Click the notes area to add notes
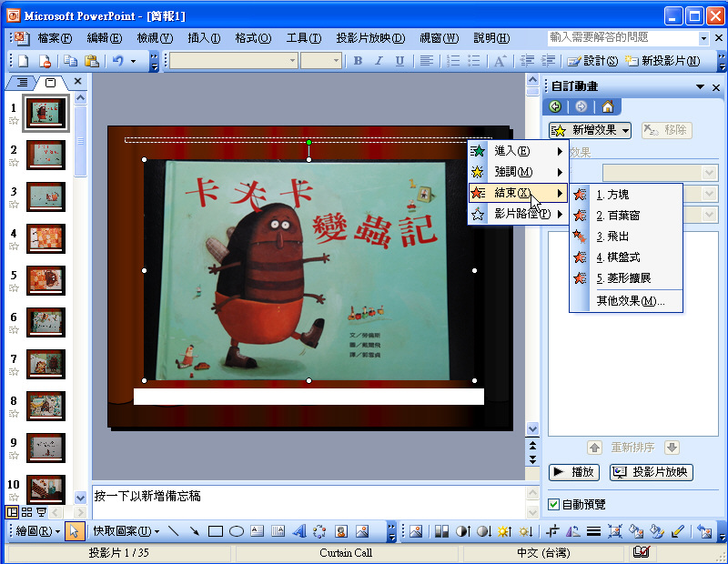Viewport: 728px width, 564px height. pos(308,501)
